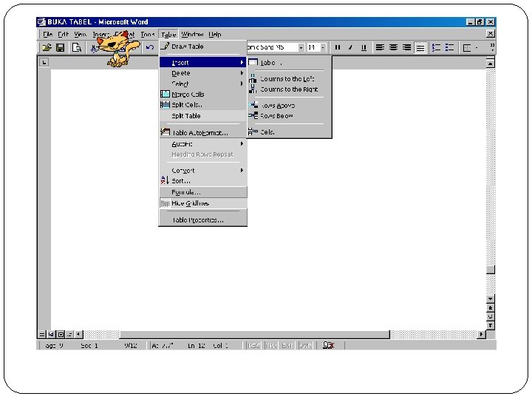Justify the text alignment
Image resolution: width=532 pixels, height=399 pixels.
[420, 48]
